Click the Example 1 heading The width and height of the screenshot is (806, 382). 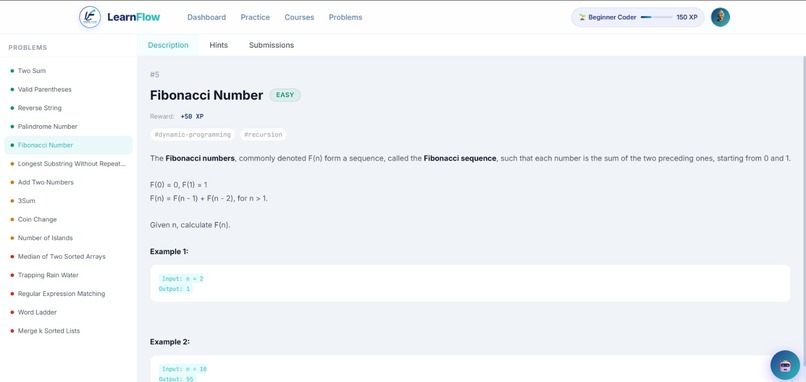coord(169,251)
